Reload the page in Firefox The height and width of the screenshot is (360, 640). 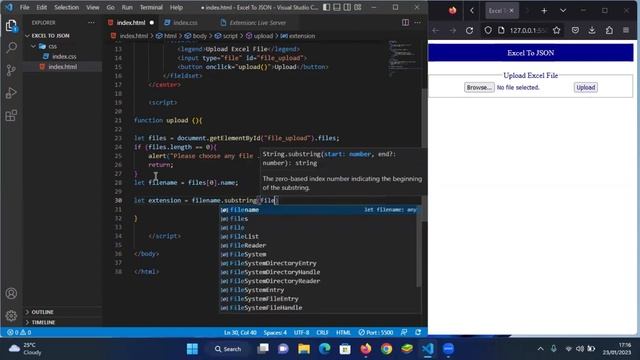point(469,30)
